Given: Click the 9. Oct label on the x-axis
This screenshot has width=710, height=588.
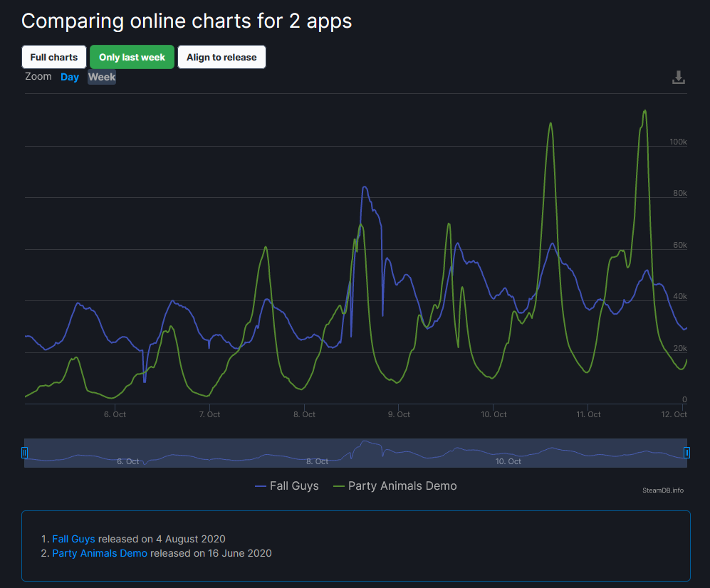Looking at the screenshot, I should [x=399, y=414].
